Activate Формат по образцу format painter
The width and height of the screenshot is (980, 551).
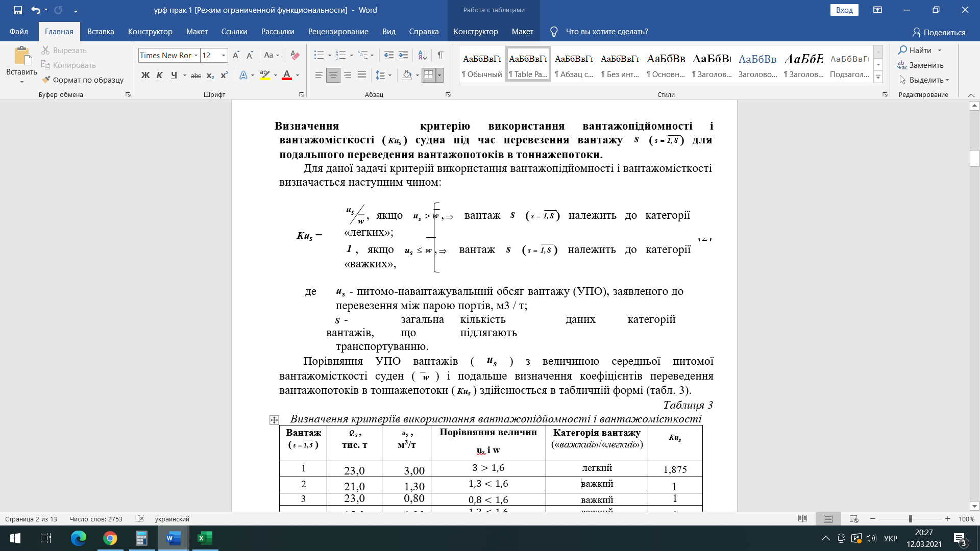83,80
